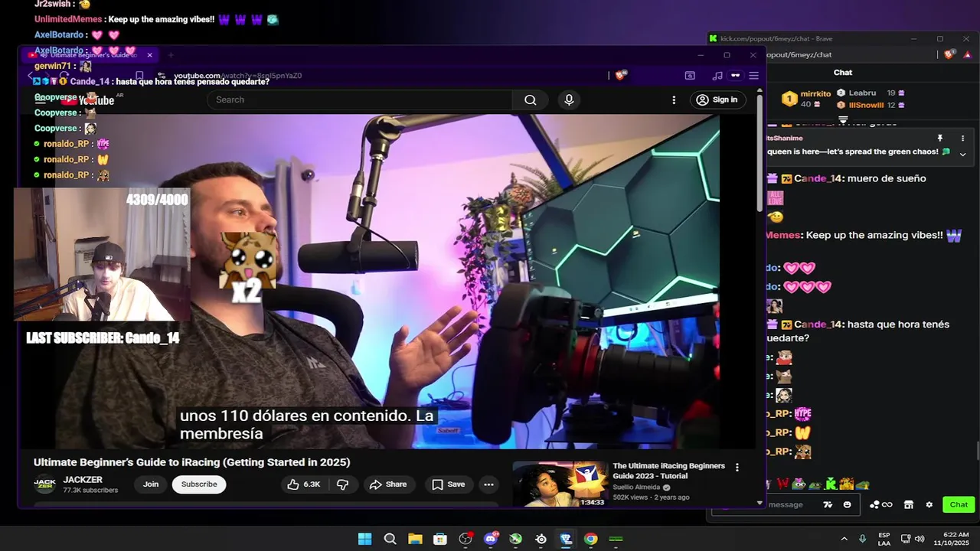The height and width of the screenshot is (551, 980).
Task: Click the Brave Rewards triangle icon
Action: point(969,54)
